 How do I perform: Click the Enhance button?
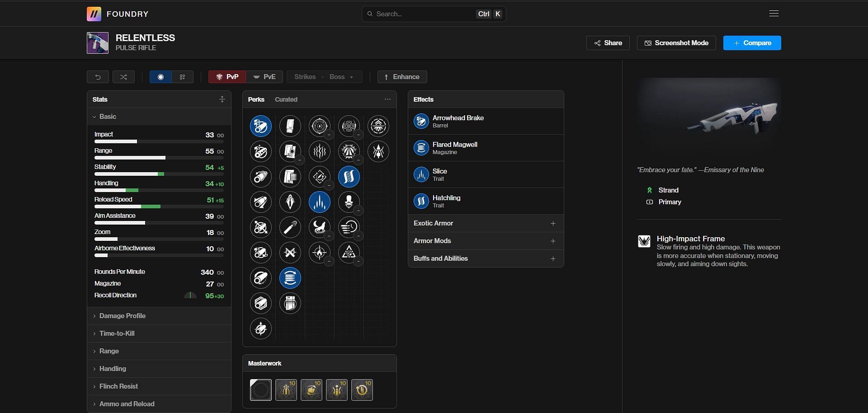[x=402, y=77]
